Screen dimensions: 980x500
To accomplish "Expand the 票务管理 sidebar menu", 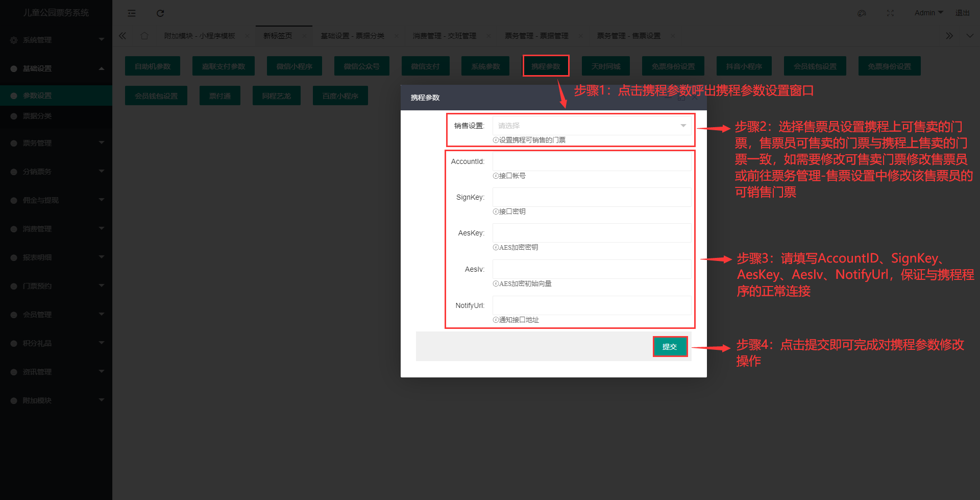I will point(56,143).
